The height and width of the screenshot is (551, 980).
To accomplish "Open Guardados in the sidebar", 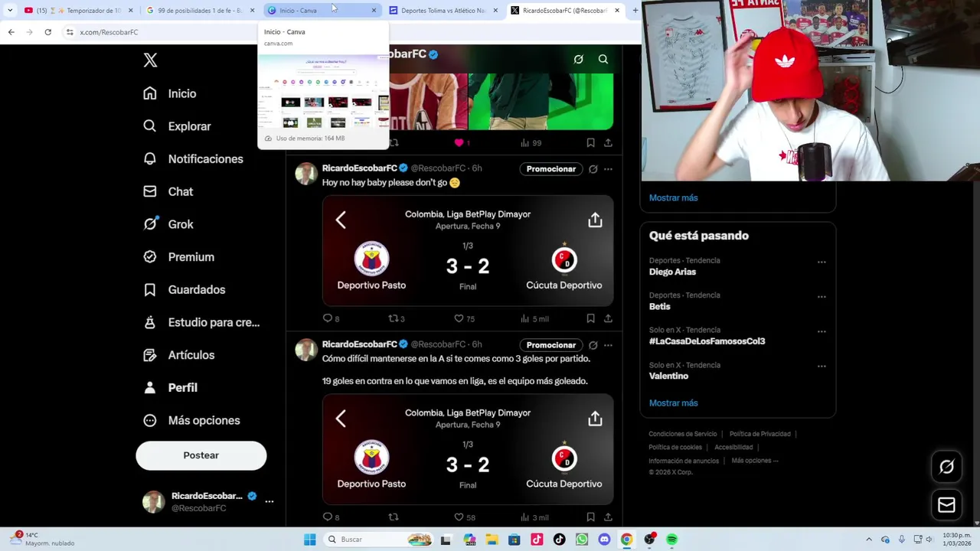I will [x=184, y=290].
